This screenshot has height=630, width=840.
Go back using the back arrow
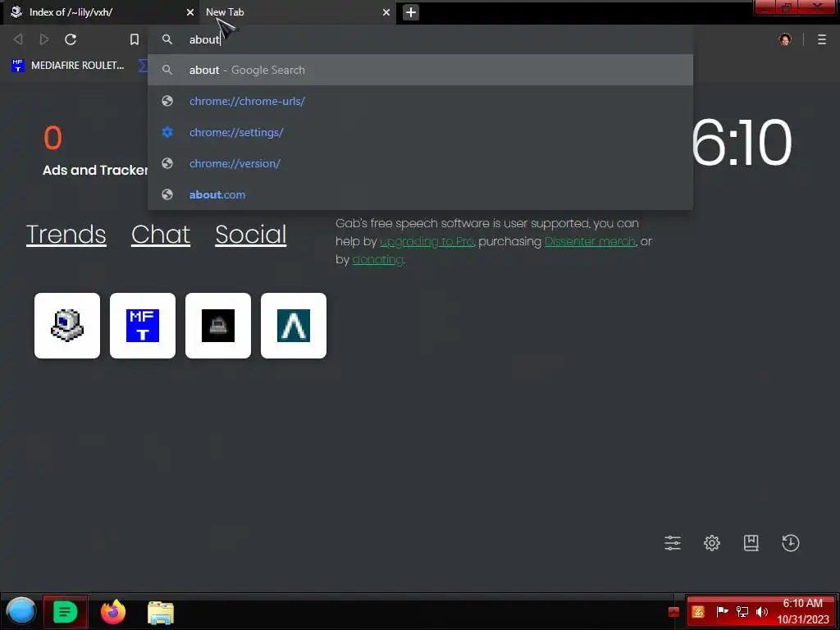pyautogui.click(x=18, y=39)
